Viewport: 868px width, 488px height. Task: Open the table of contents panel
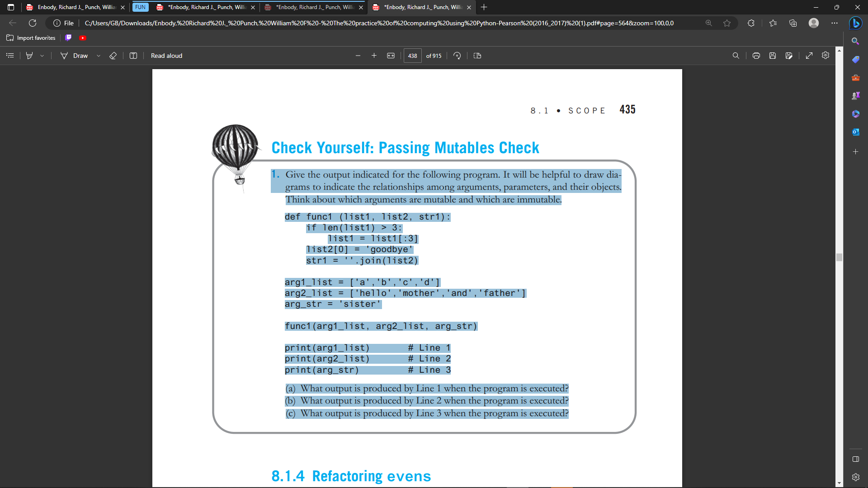10,56
